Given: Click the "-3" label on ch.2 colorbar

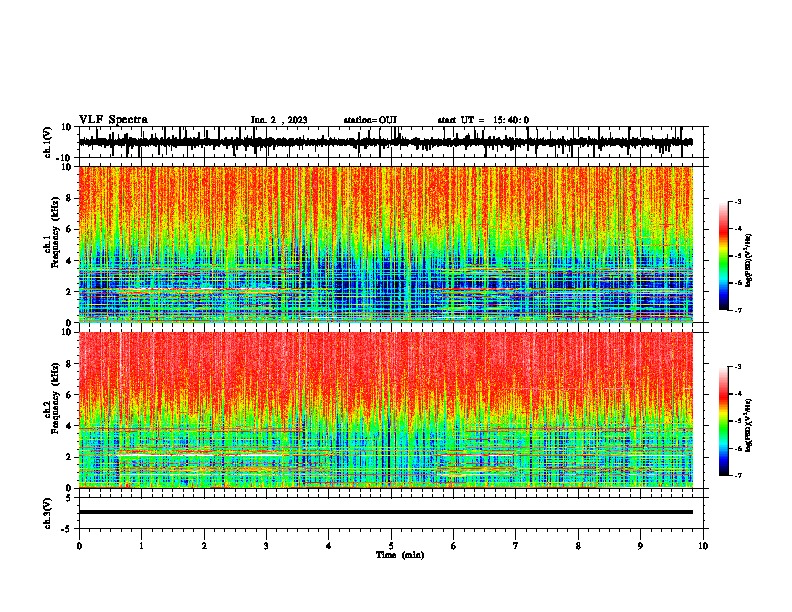Looking at the screenshot, I should [x=737, y=367].
